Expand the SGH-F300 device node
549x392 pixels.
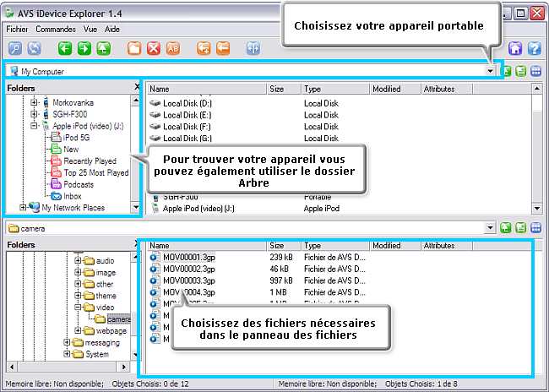click(34, 114)
